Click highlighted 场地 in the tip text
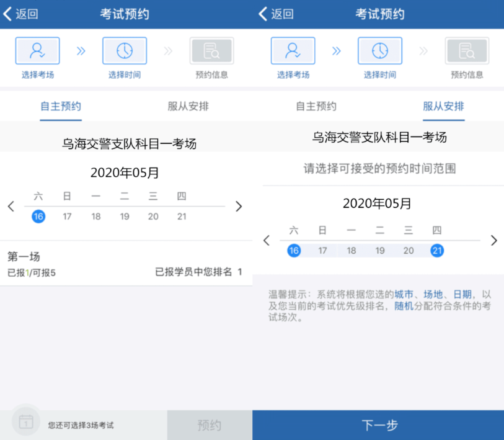The width and height of the screenshot is (504, 440). click(x=433, y=294)
